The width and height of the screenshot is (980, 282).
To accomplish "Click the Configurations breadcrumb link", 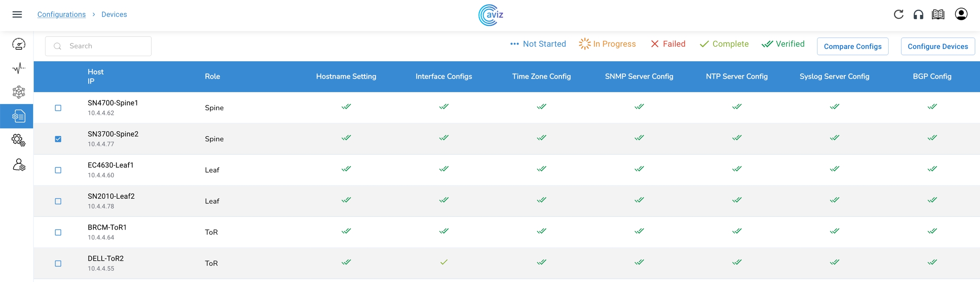I will coord(61,14).
